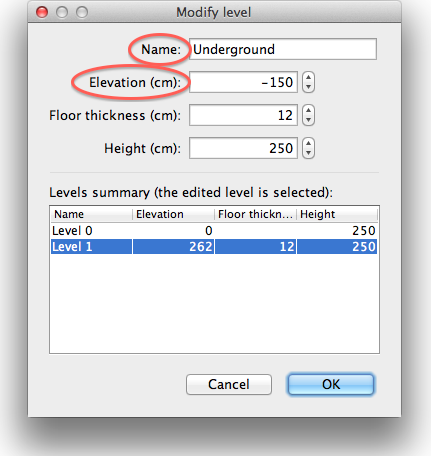Click the Cancel button
Viewport: 431px width, 456px height.
tap(229, 384)
